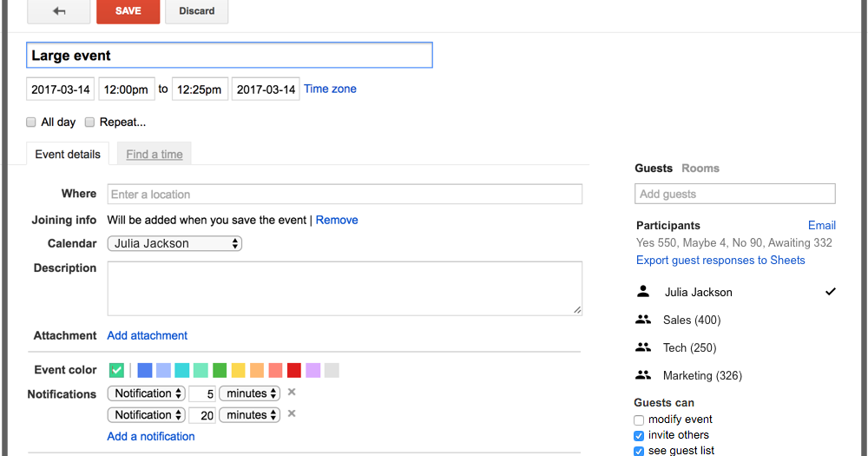Image resolution: width=868 pixels, height=456 pixels.
Task: Choose the yellow event color
Action: [238, 370]
